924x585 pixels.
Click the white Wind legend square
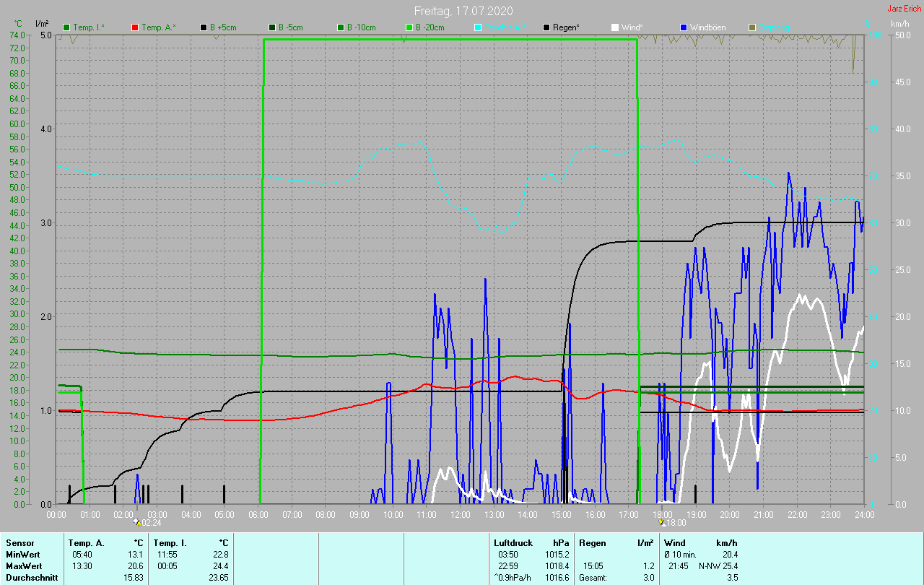tap(615, 27)
